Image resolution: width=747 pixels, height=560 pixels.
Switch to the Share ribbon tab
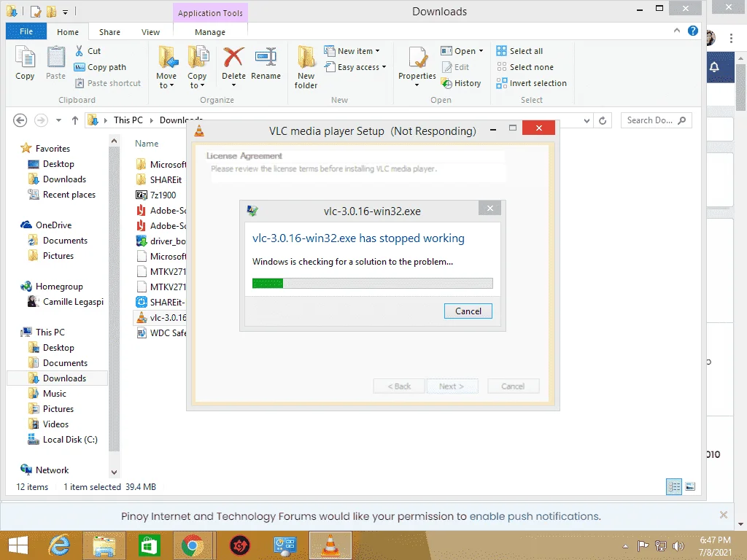(109, 32)
